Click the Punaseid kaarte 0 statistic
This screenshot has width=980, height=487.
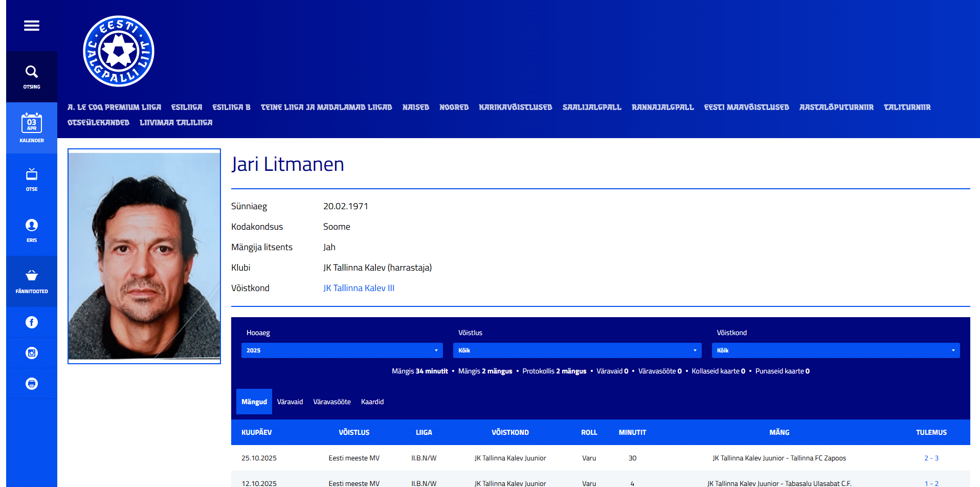(x=783, y=371)
